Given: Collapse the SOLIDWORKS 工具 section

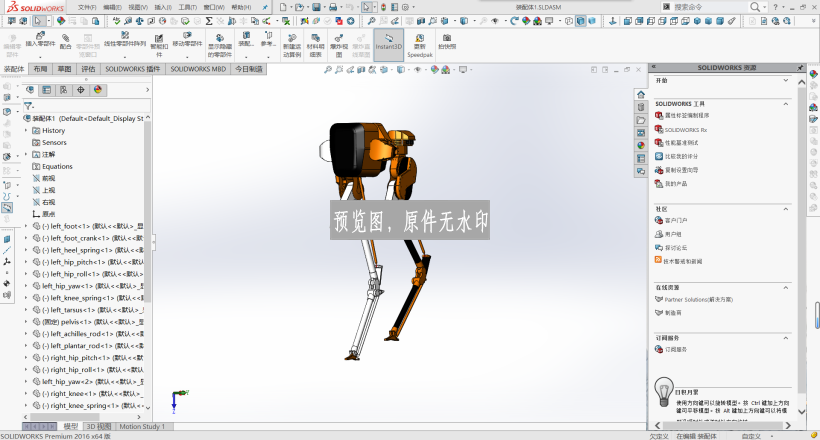Looking at the screenshot, I should point(785,104).
